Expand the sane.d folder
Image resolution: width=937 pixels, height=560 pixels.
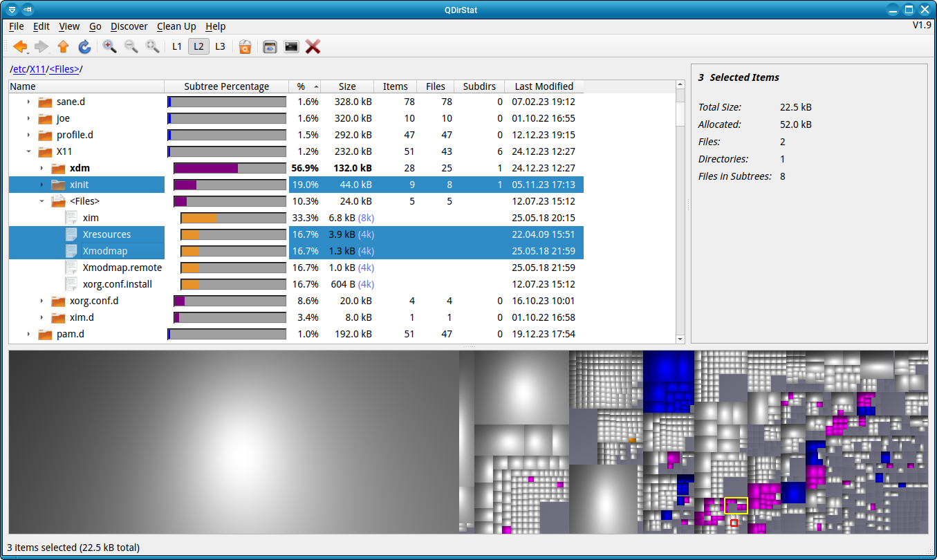pyautogui.click(x=28, y=102)
